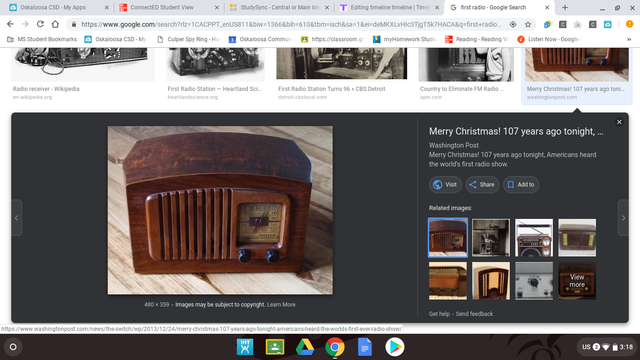This screenshot has width=640, height=360.
Task: Open the Listen Now - Google bookmark
Action: (x=548, y=39)
